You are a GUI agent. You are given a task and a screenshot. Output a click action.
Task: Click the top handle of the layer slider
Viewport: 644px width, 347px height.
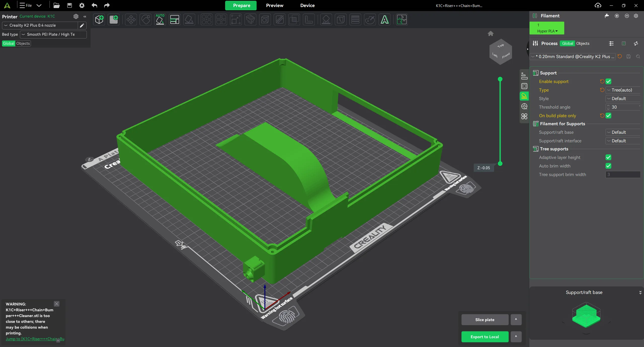[500, 79]
